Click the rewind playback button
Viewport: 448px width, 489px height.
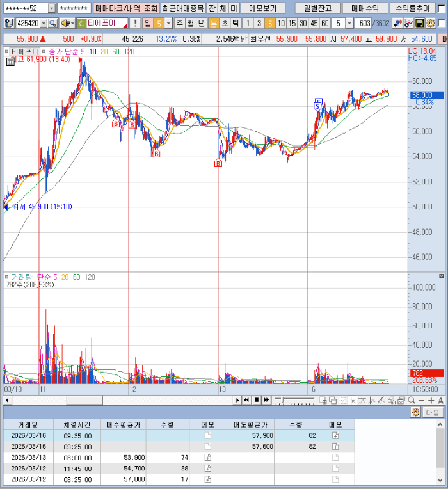(x=246, y=400)
